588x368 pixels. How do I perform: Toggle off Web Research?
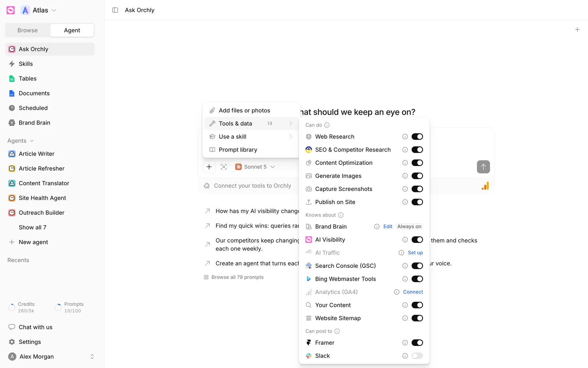417,137
